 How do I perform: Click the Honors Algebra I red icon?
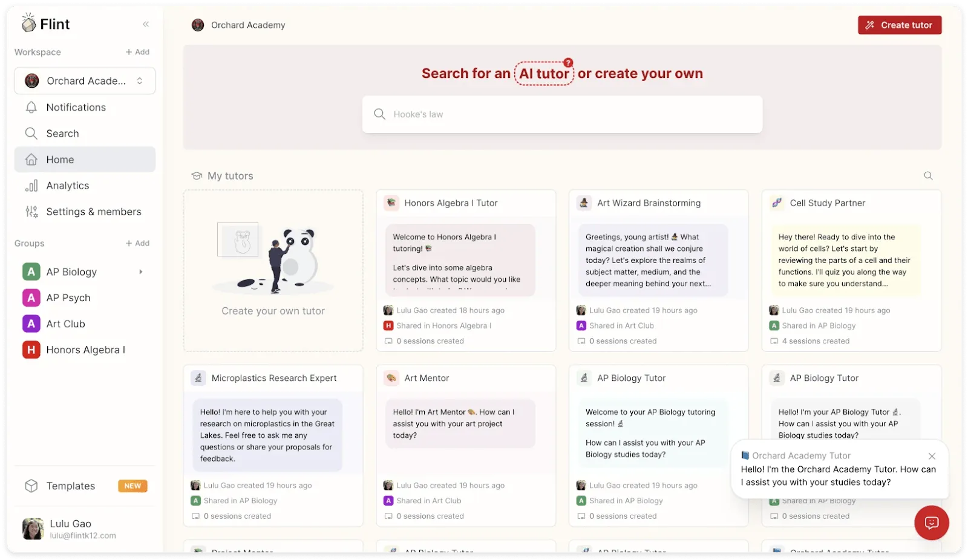[31, 350]
